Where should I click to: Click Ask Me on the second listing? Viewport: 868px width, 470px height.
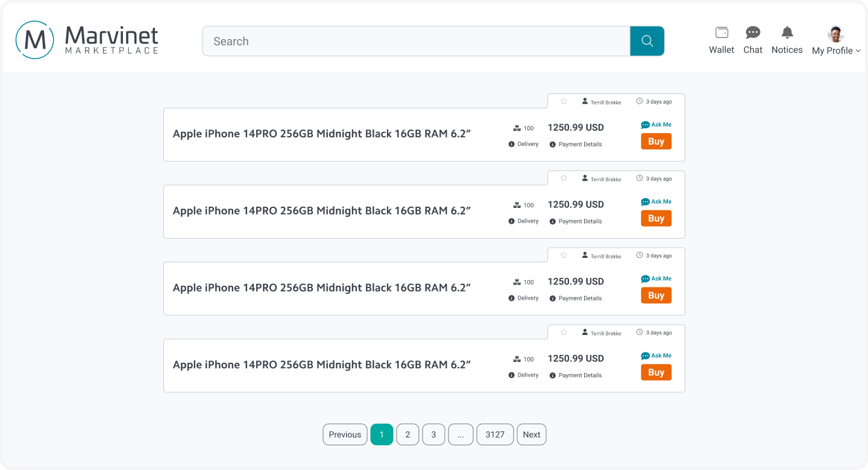[x=656, y=202]
